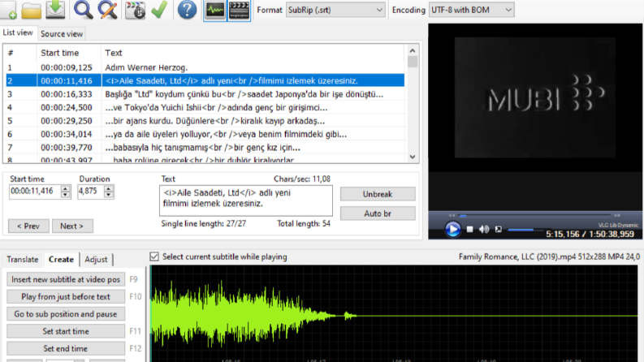Go to previous subtitle with Prev button
Screen dimensions: 644x362
coord(28,226)
